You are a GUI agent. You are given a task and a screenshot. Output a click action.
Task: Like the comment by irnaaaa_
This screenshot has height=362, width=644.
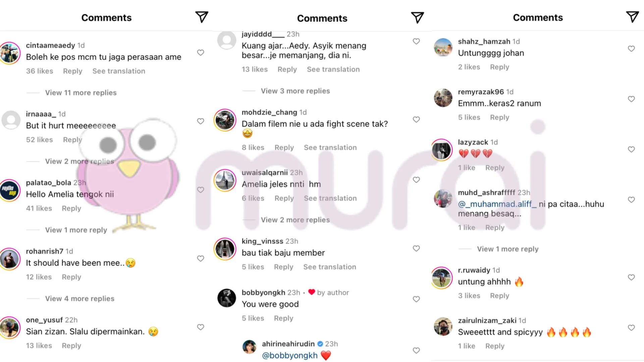tap(201, 121)
